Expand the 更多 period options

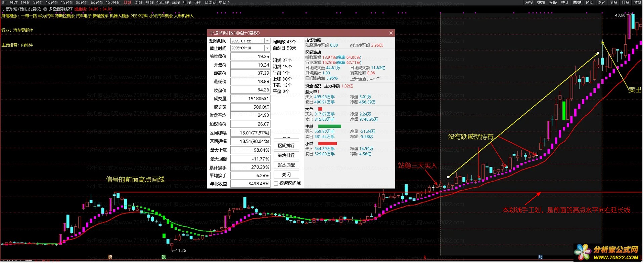click(224, 2)
